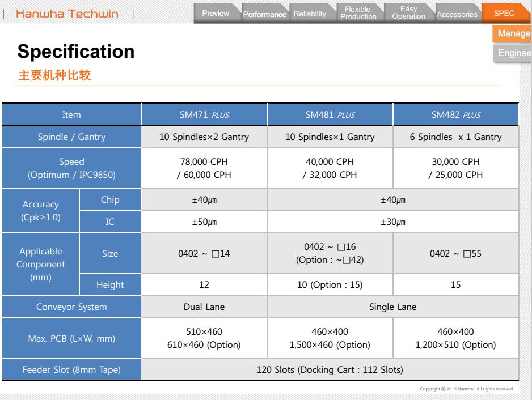Click the size cell 0402 ~ □14
This screenshot has height=400, width=532.
click(204, 253)
